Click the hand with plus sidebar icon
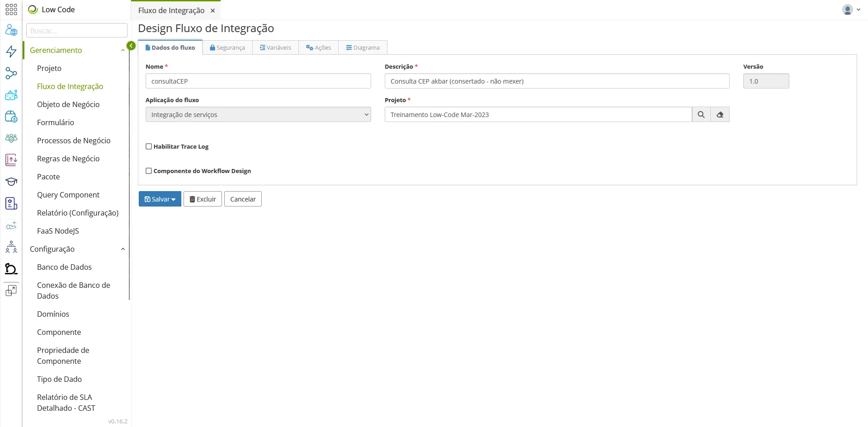Image resolution: width=868 pixels, height=427 pixels. click(x=11, y=225)
